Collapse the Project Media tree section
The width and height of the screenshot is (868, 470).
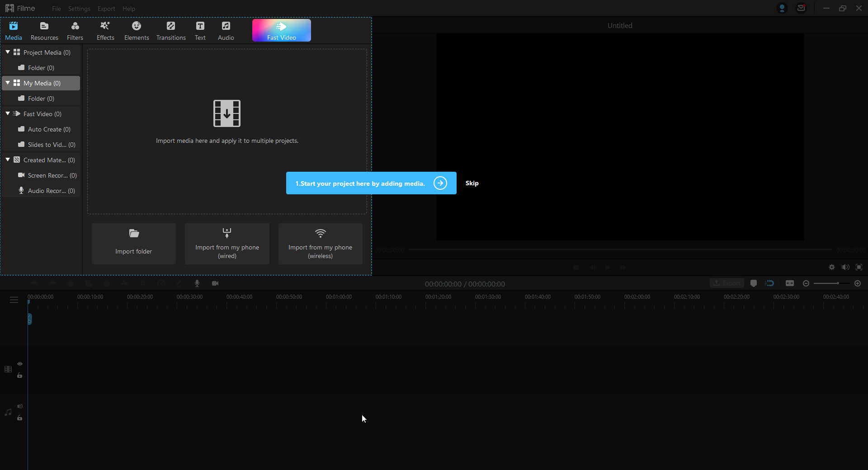coord(8,52)
